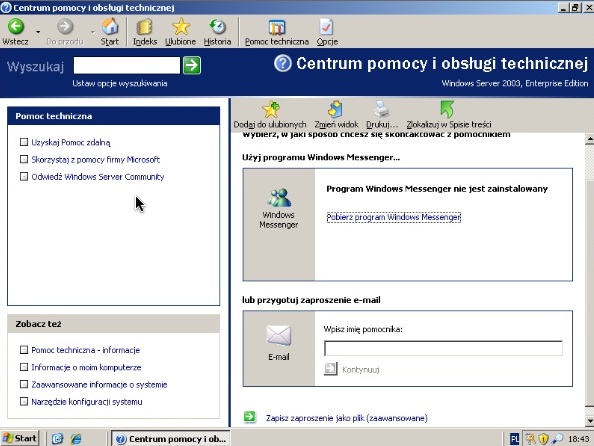Click Zapisz zaproszenie jako plik link

[347, 418]
